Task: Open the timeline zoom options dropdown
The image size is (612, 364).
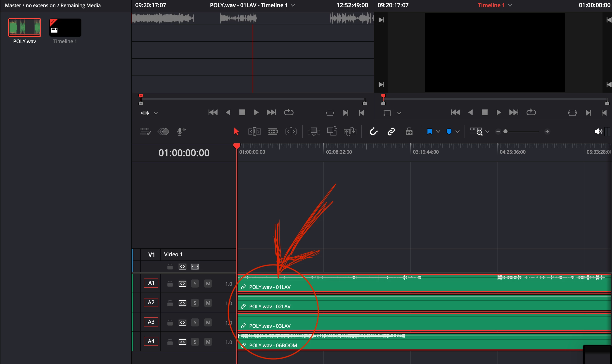Action: point(487,132)
